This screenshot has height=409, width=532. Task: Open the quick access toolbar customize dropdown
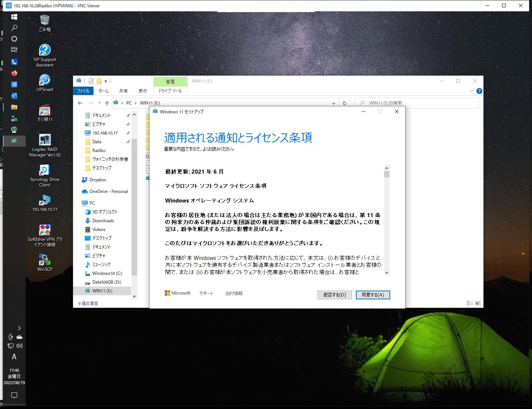(106, 81)
